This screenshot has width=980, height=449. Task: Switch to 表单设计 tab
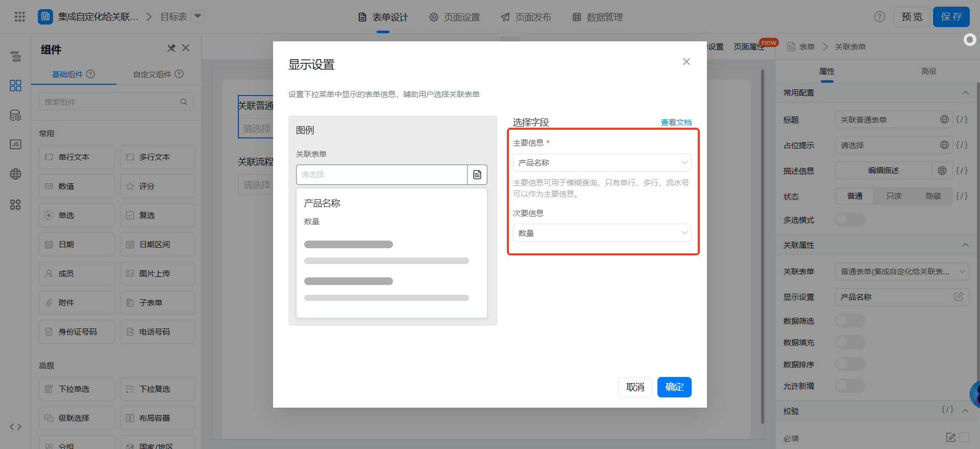[383, 17]
